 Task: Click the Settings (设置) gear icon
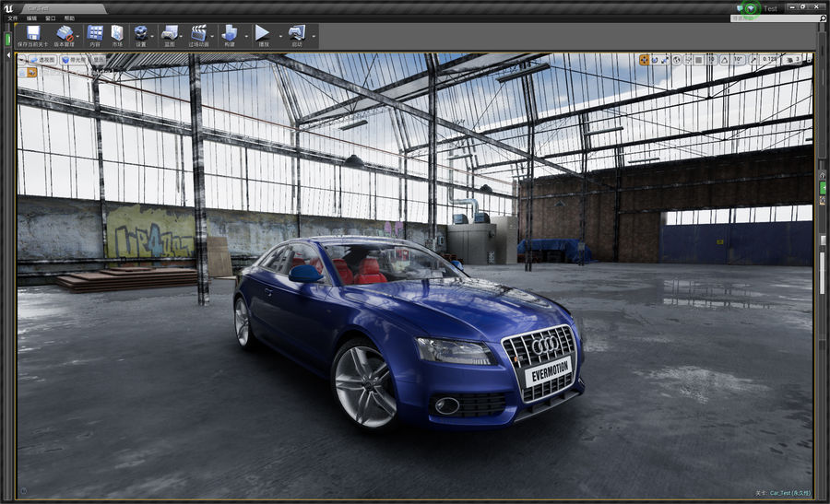[x=140, y=33]
